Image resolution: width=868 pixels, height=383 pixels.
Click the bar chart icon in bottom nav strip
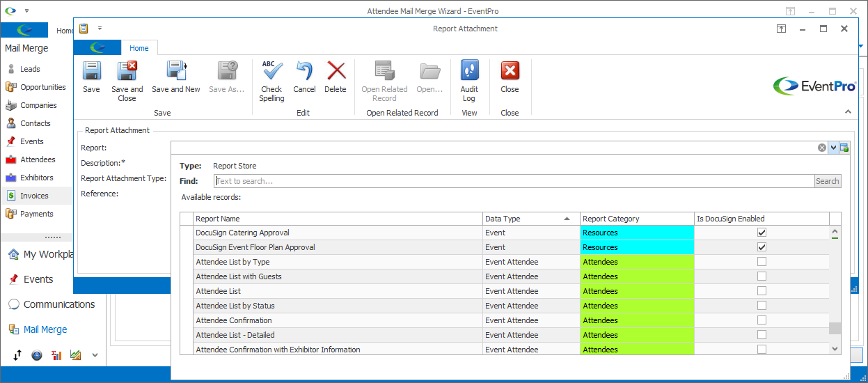[x=56, y=355]
